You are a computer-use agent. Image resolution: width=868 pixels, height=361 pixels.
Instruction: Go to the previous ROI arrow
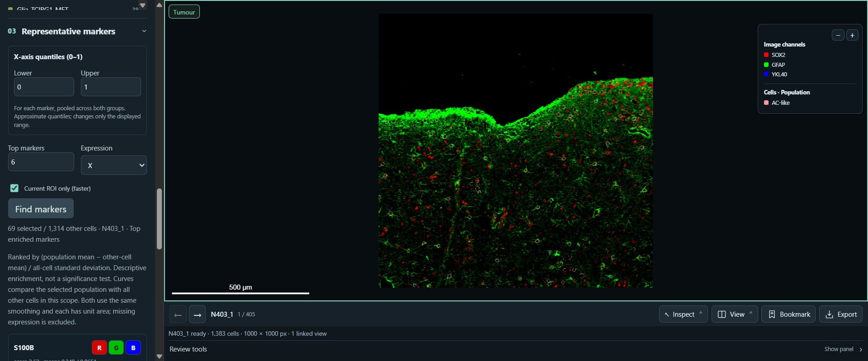(178, 314)
